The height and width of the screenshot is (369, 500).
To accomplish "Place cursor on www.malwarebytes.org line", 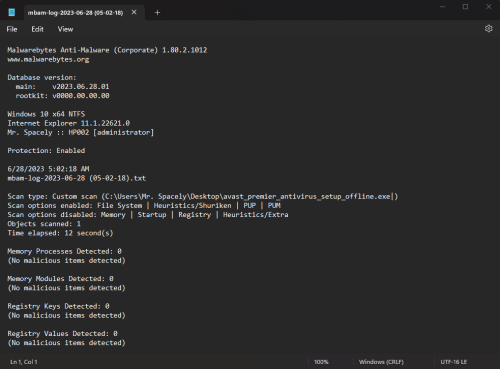I will click(x=48, y=59).
